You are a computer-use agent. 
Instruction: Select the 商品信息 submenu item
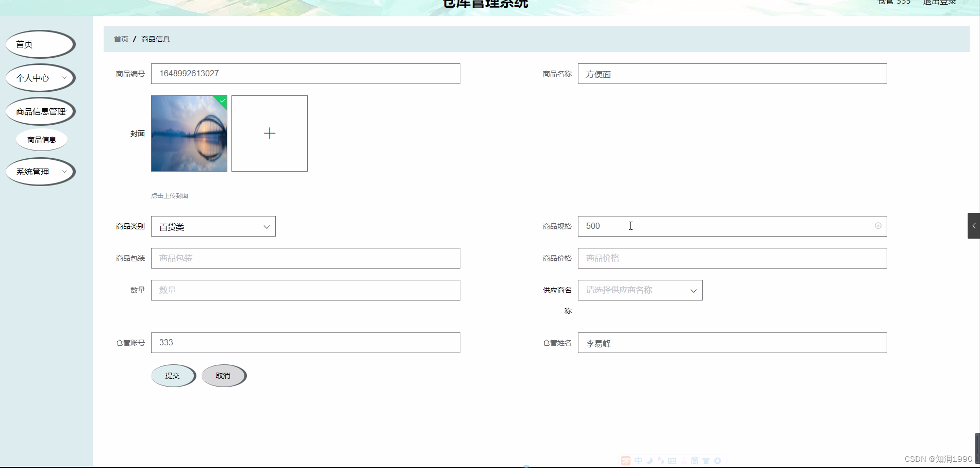pos(42,140)
